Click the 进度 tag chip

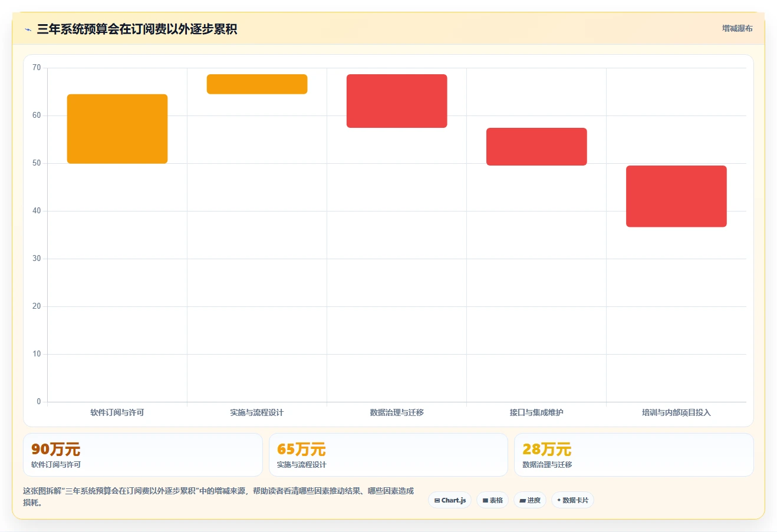point(530,500)
